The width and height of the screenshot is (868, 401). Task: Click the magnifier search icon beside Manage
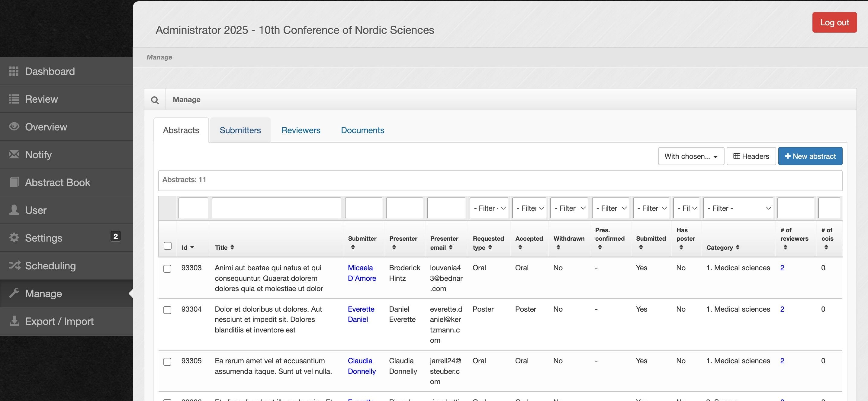click(x=155, y=100)
